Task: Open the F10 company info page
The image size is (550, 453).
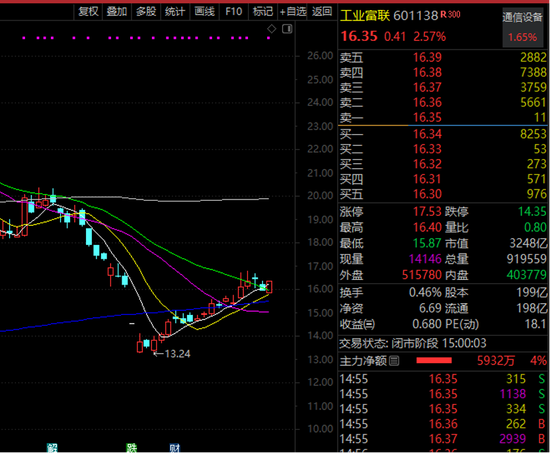Action: 234,12
